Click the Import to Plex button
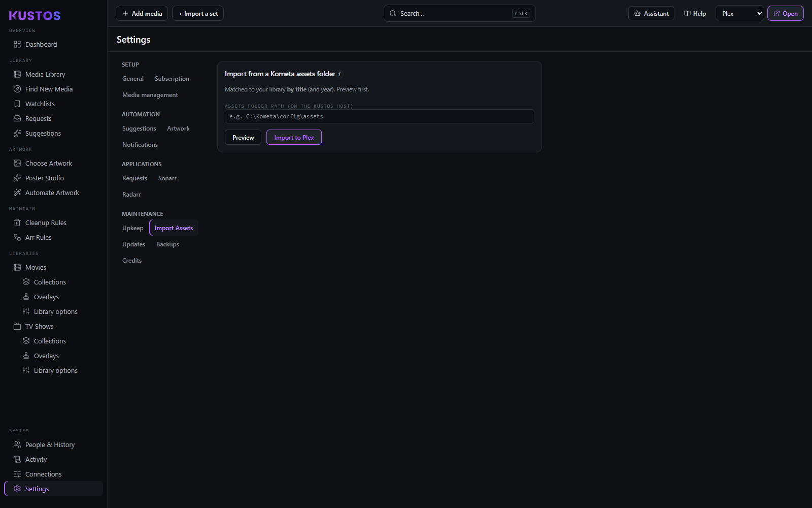 (x=294, y=137)
